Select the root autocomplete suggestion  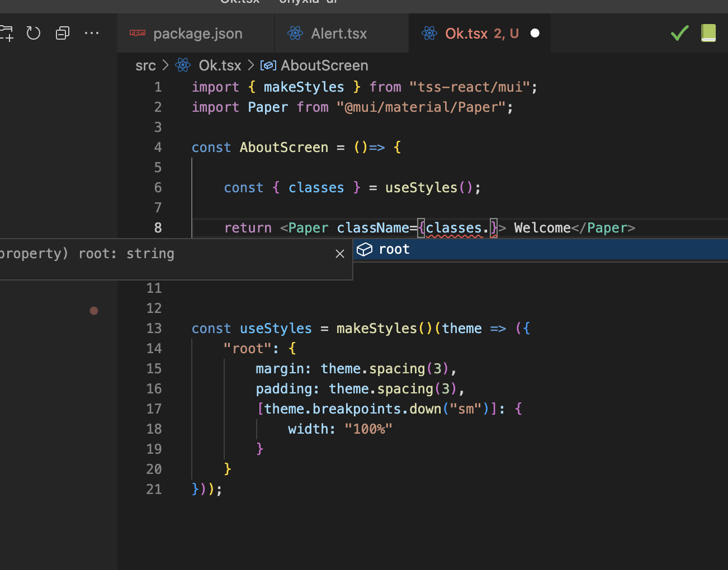pos(541,249)
